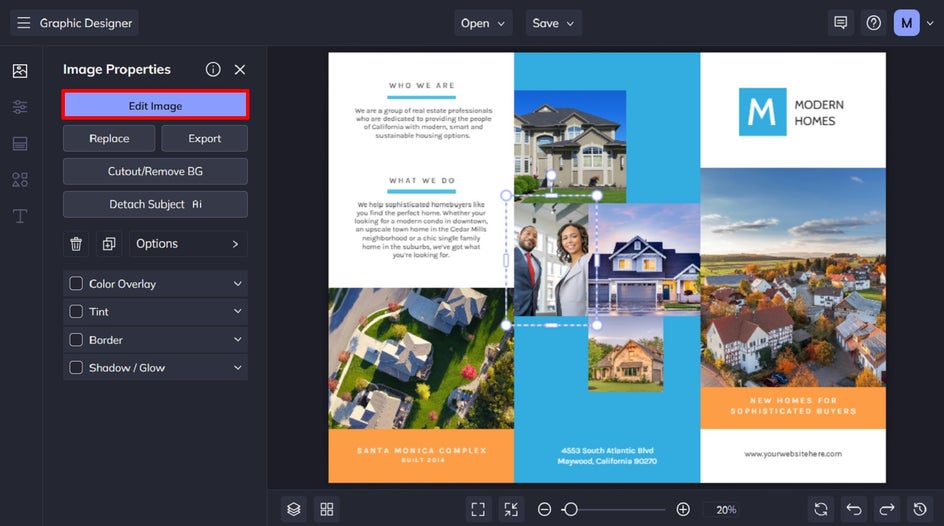944x526 pixels.
Task: Click the Edit Image button
Action: pyautogui.click(x=155, y=105)
